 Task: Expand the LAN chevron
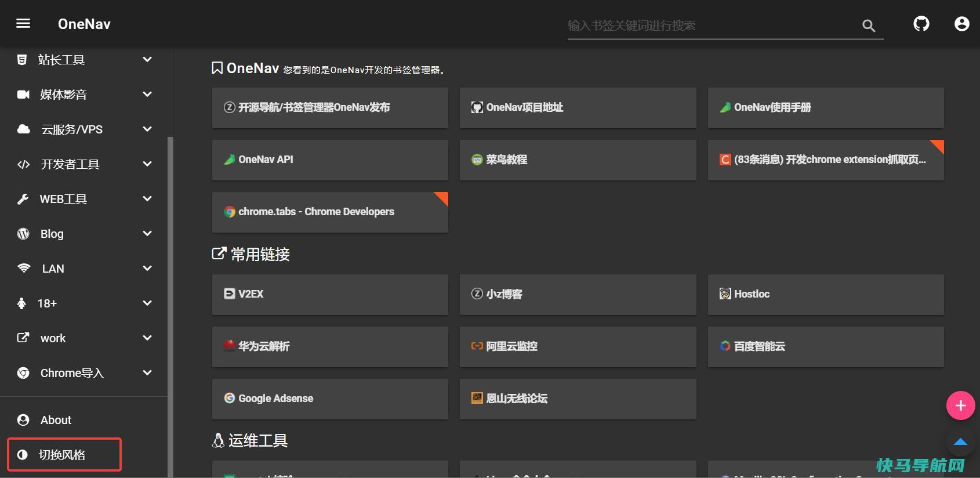coord(147,269)
